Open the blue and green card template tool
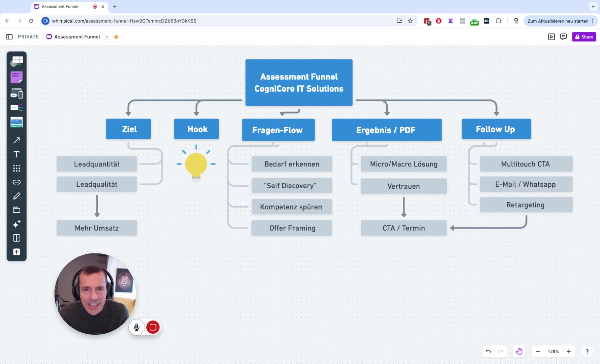 (17, 122)
